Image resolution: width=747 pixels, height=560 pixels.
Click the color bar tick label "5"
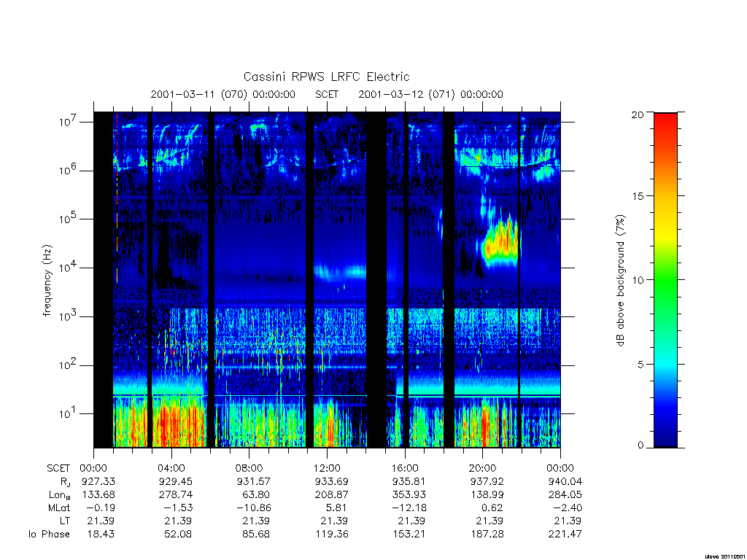tap(640, 365)
